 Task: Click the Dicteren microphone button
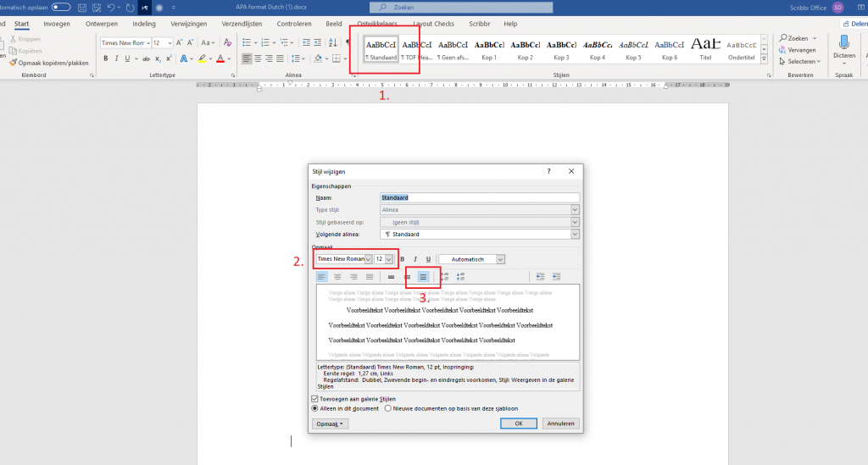click(844, 48)
